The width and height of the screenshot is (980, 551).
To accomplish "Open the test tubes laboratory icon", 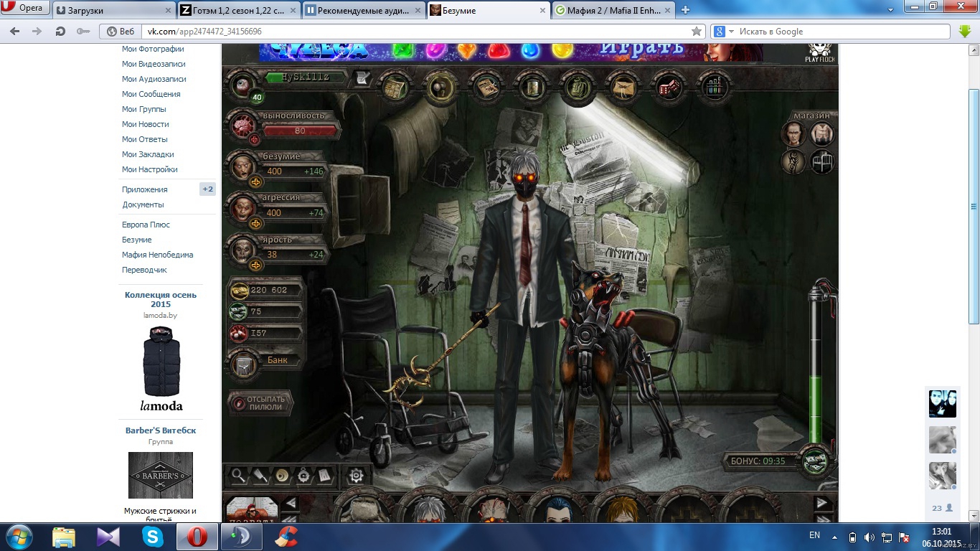I will pyautogui.click(x=713, y=87).
